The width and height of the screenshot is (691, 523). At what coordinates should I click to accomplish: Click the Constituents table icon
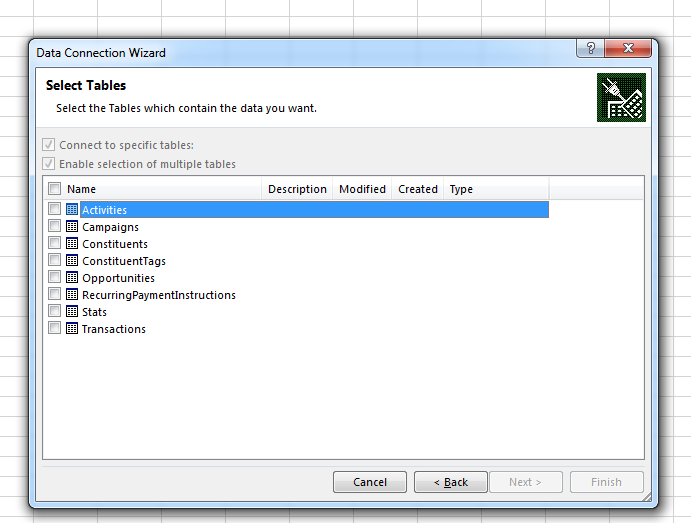pyautogui.click(x=72, y=243)
